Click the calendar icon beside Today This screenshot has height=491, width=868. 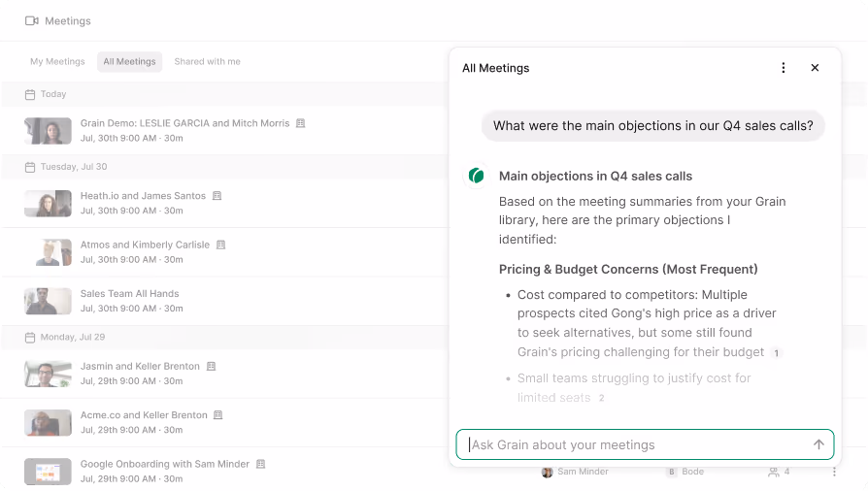pyautogui.click(x=30, y=94)
